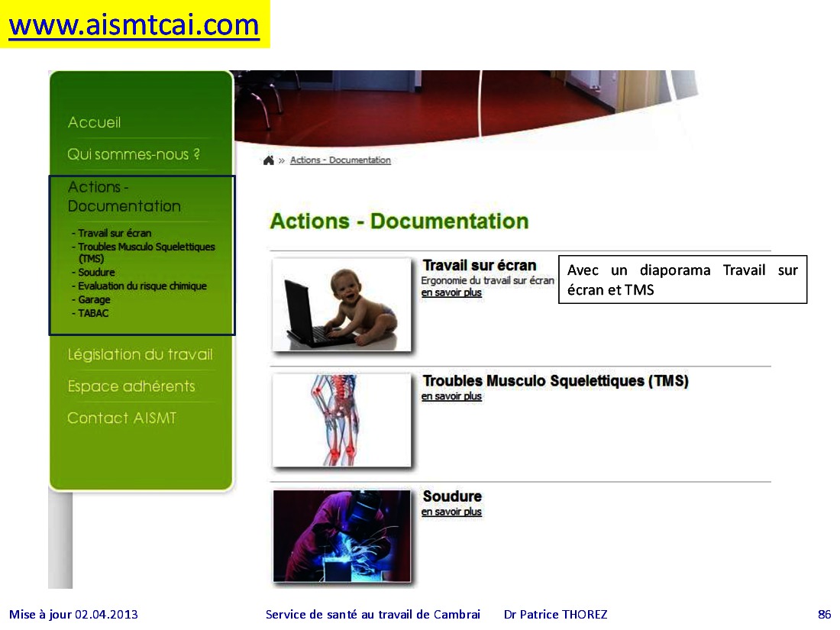The height and width of the screenshot is (630, 840).
Task: Open Qui sommes-nous ? menu item
Action: pyautogui.click(x=134, y=154)
